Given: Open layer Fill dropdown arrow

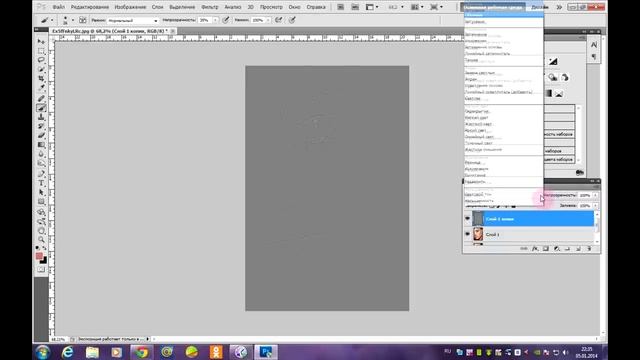Looking at the screenshot, I should click(596, 206).
